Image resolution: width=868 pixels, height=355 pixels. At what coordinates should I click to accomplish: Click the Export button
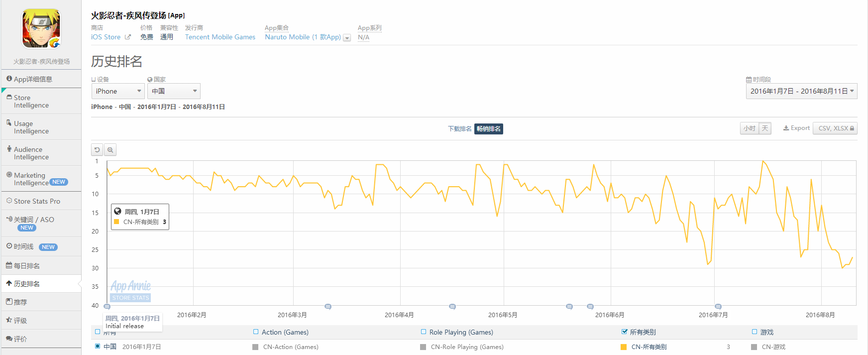click(x=796, y=128)
